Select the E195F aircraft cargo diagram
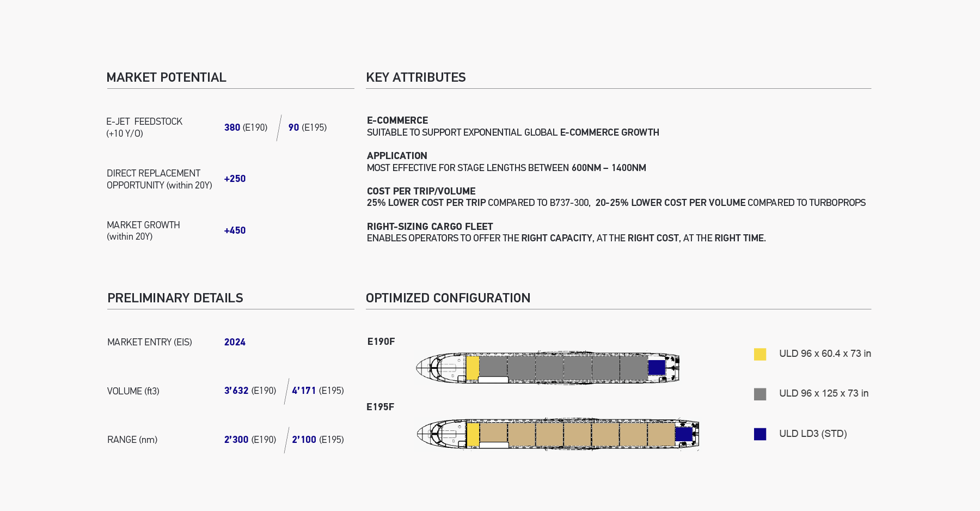The image size is (980, 511). point(558,434)
